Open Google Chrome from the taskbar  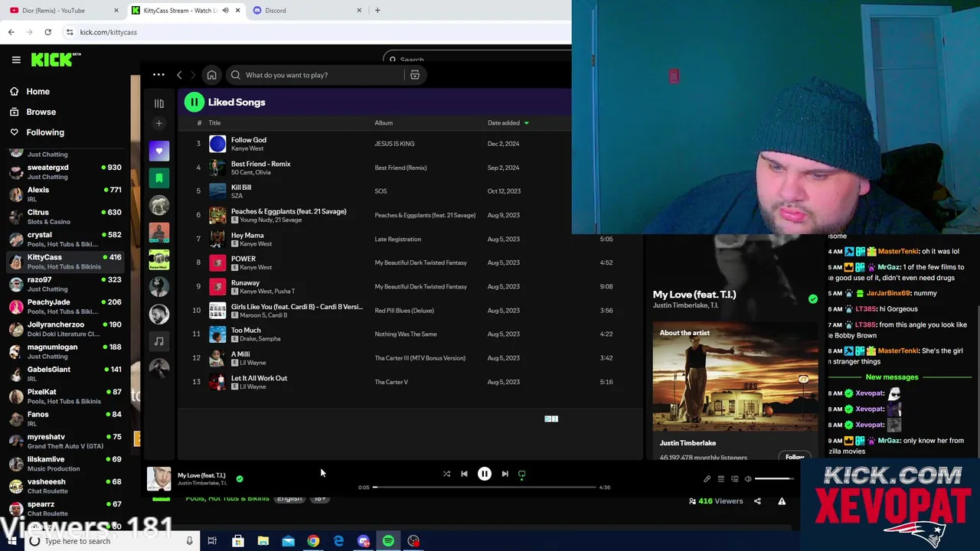pos(313,541)
